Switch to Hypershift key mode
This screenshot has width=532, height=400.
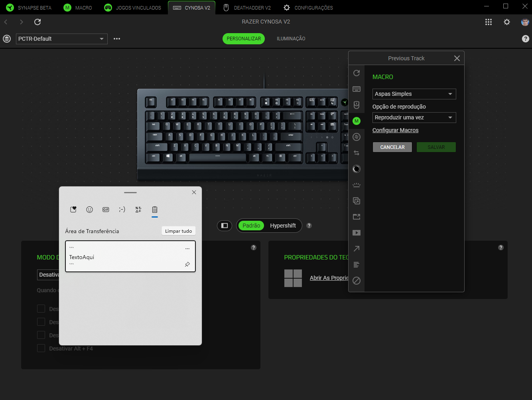pos(283,226)
